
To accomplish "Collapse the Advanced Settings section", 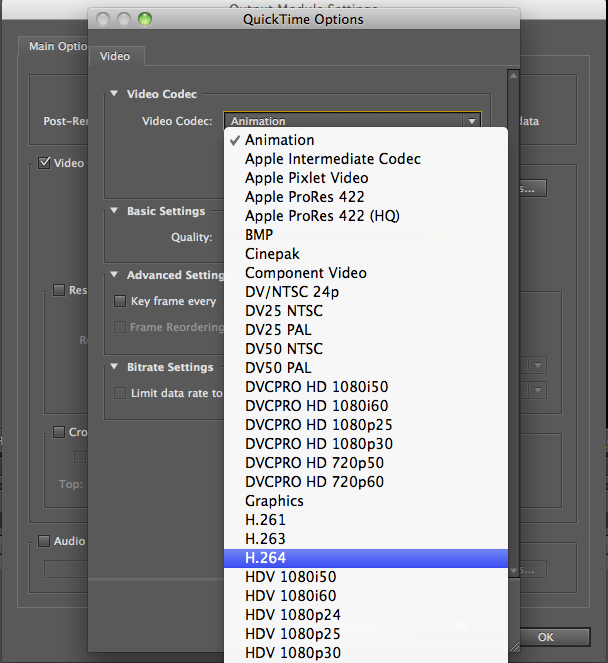I will pos(114,274).
